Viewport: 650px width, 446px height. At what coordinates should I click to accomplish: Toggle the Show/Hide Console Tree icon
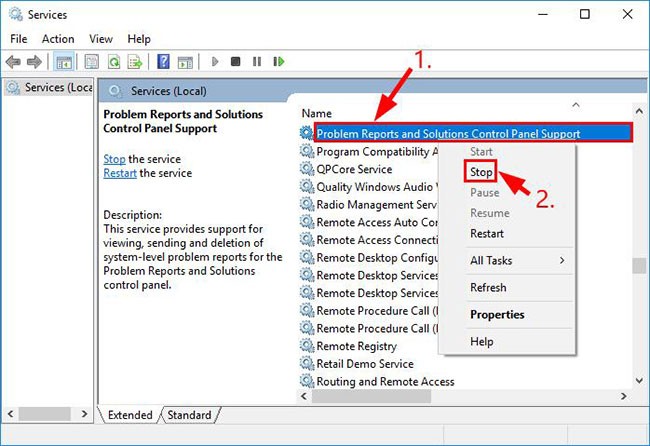(64, 62)
